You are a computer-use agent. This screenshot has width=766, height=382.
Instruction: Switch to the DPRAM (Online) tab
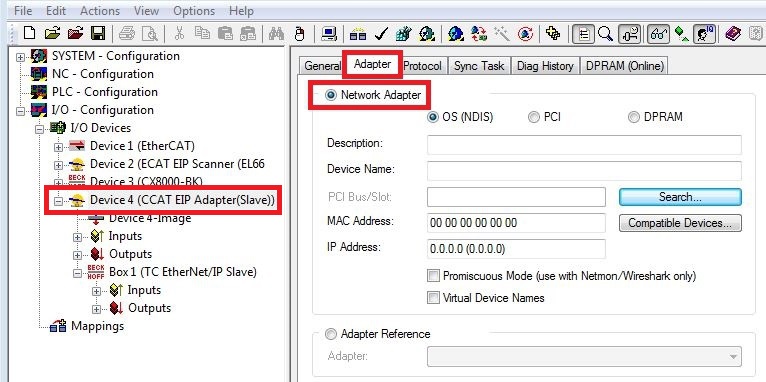(625, 66)
